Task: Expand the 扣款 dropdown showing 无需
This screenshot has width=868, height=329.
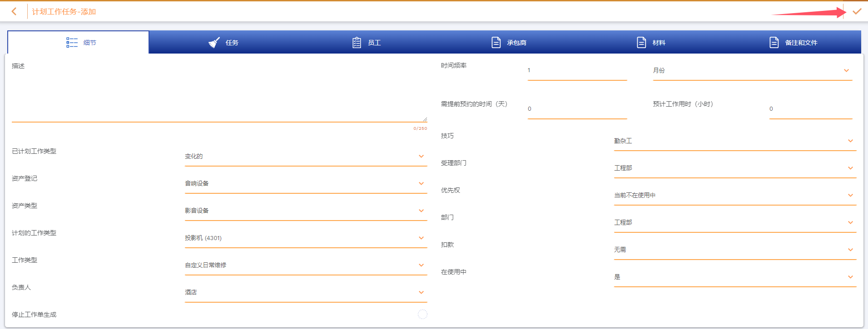Action: (735, 250)
